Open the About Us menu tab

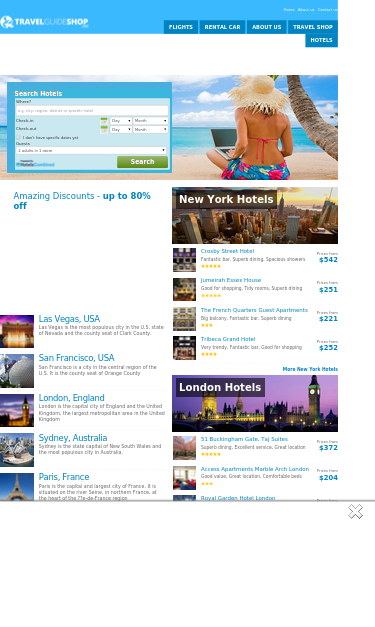(x=267, y=27)
